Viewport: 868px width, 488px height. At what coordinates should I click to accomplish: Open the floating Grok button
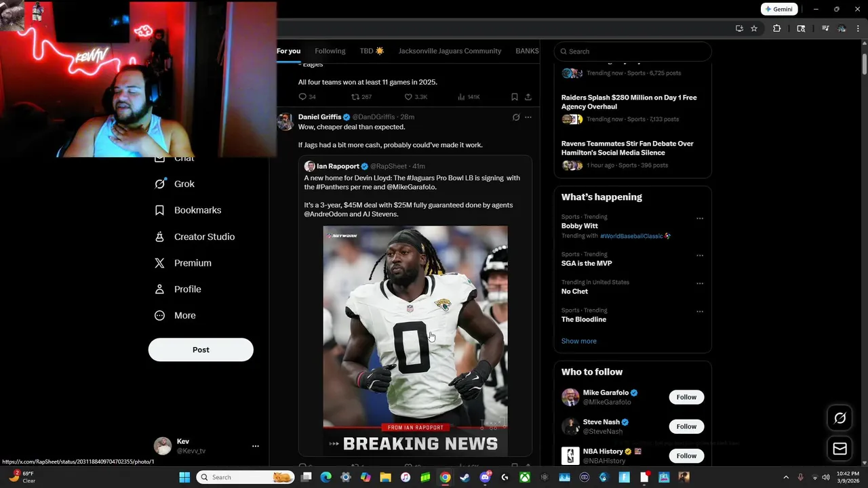click(x=840, y=418)
